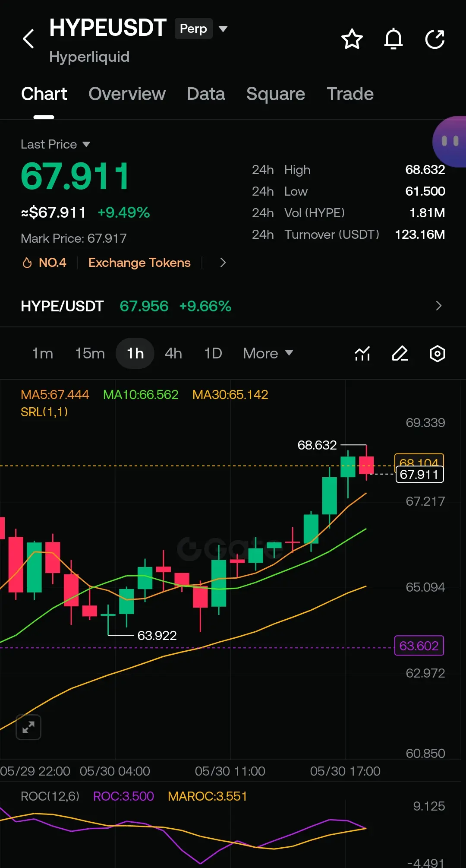Switch to the Trade tab
This screenshot has width=466, height=868.
tap(350, 94)
